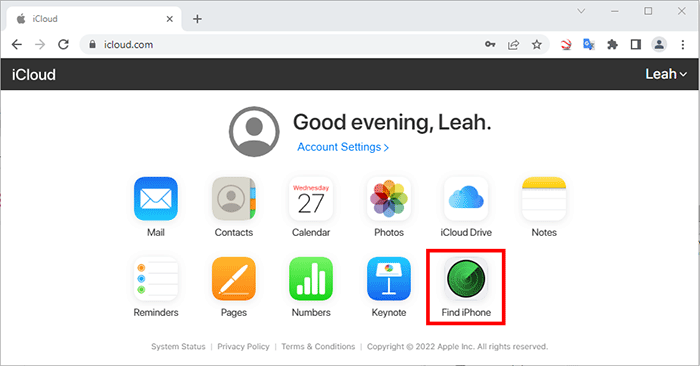Click the share page icon
700x366 pixels.
coord(513,44)
